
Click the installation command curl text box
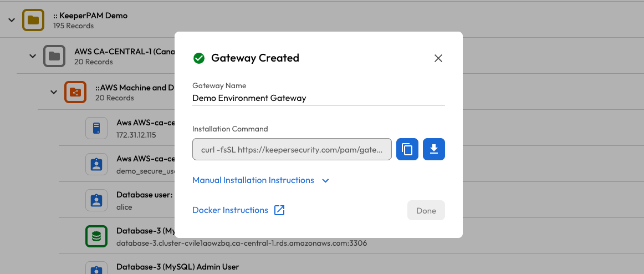292,150
